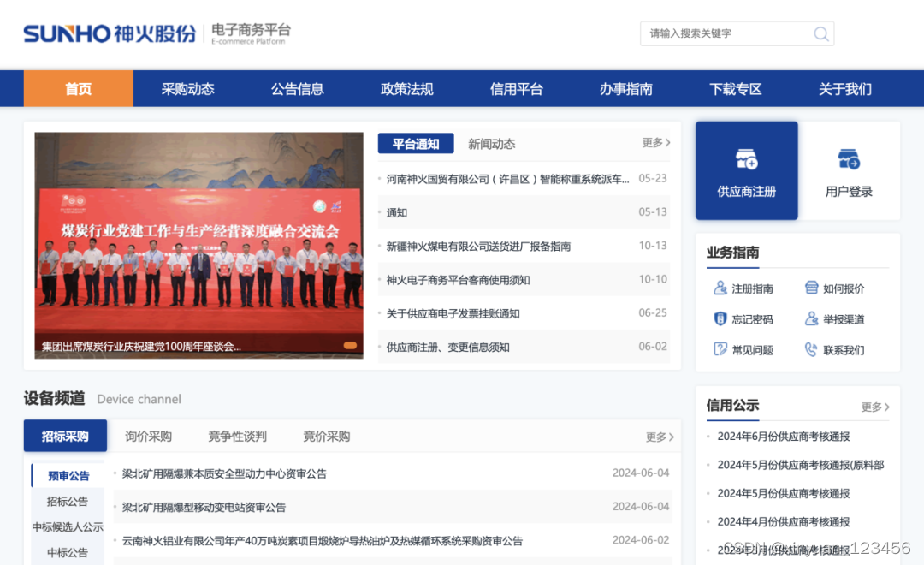Open the 公告信息 navigation item

click(298, 88)
